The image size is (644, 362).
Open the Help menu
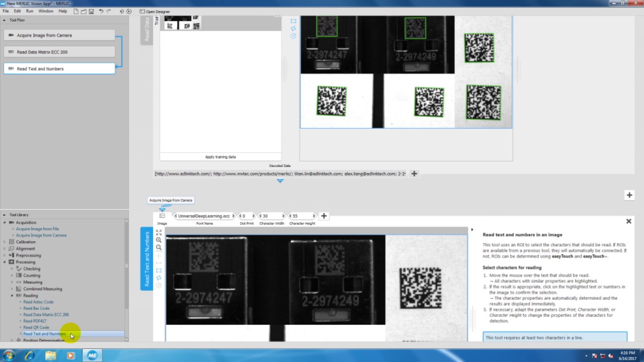[63, 11]
